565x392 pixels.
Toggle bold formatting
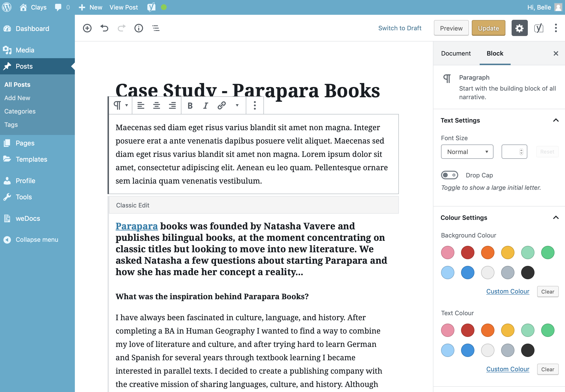click(190, 105)
